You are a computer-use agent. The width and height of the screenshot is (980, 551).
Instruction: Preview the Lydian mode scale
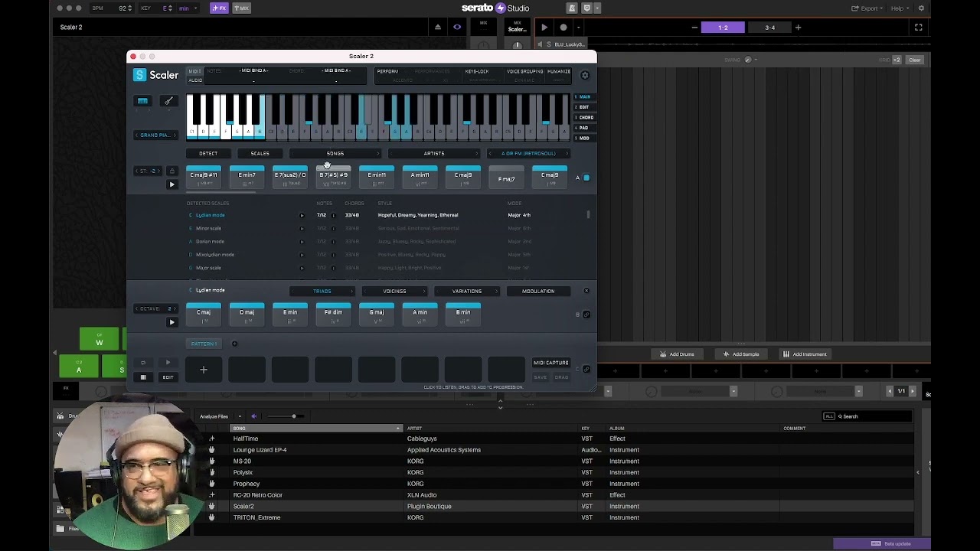click(x=302, y=215)
